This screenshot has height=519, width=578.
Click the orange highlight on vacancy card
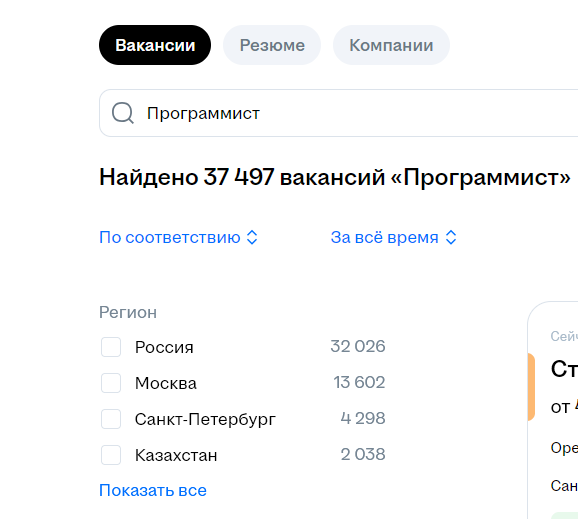(531, 387)
